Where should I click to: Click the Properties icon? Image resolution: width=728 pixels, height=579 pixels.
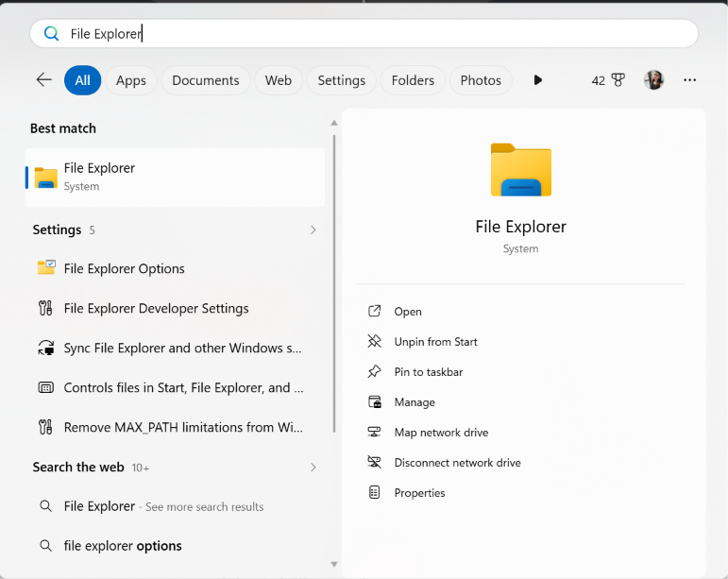(x=374, y=492)
